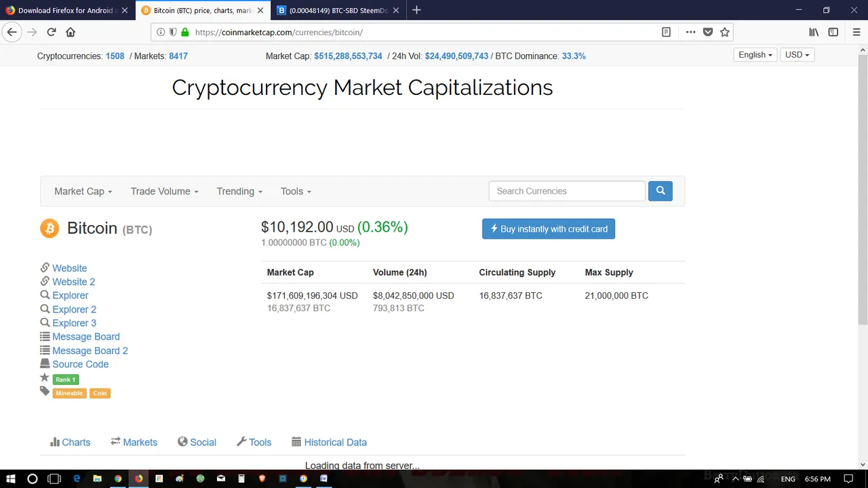868x488 pixels.
Task: Open Task View in taskbar
Action: coord(54,479)
